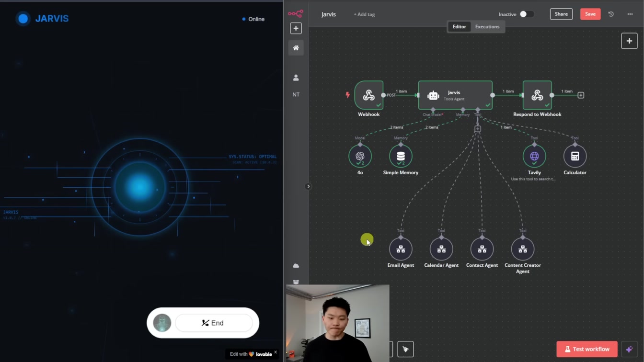Open the Respond to Webhook node
The height and width of the screenshot is (362, 644).
537,95
